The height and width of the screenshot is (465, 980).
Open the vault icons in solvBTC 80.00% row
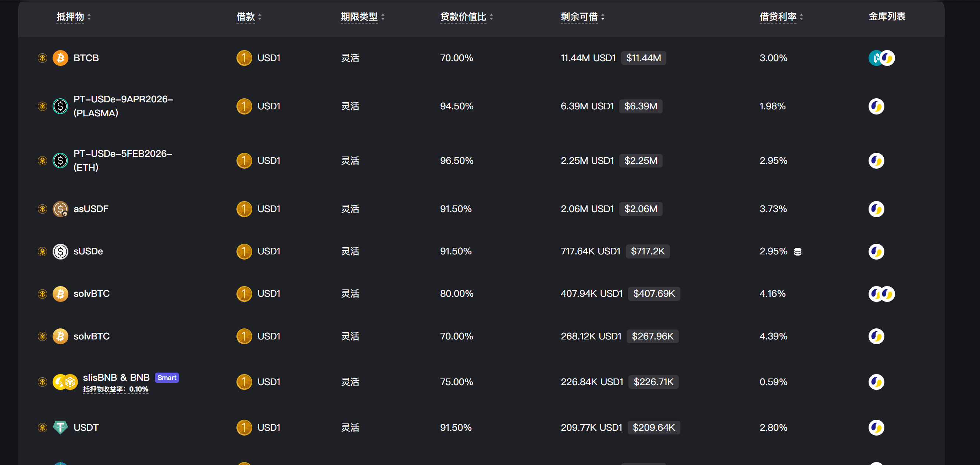coord(881,294)
